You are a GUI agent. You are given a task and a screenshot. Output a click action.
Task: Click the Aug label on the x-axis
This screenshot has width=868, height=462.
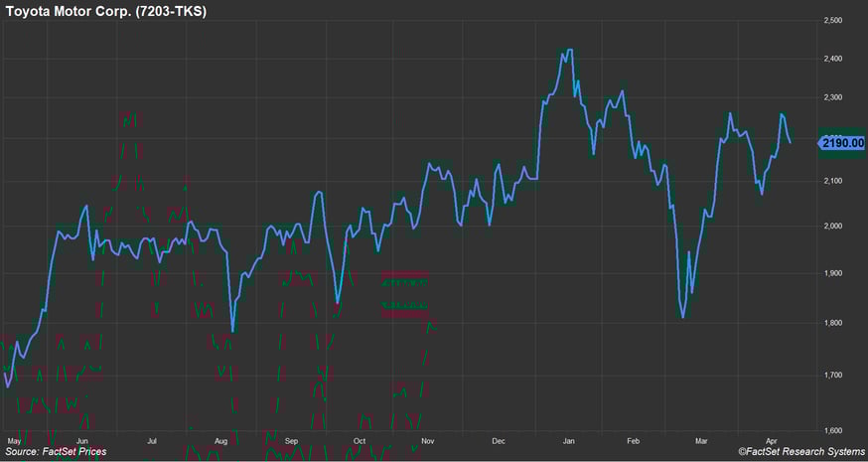point(221,439)
